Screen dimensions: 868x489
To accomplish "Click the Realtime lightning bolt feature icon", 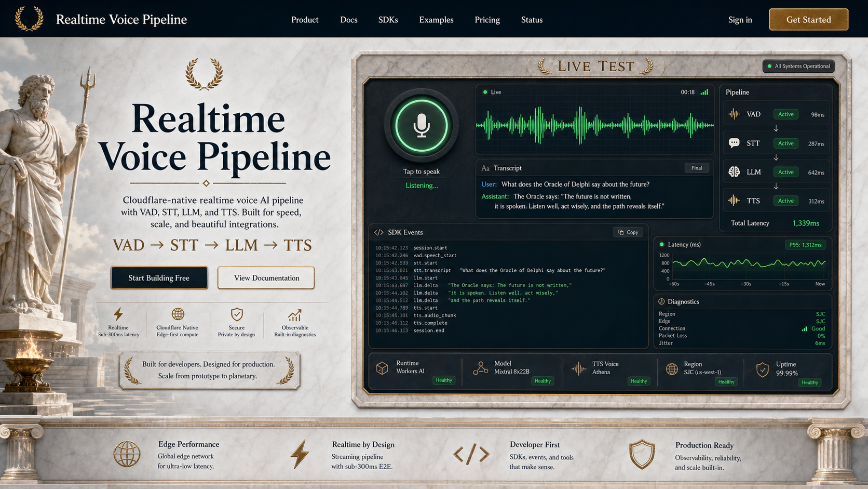I will [118, 314].
